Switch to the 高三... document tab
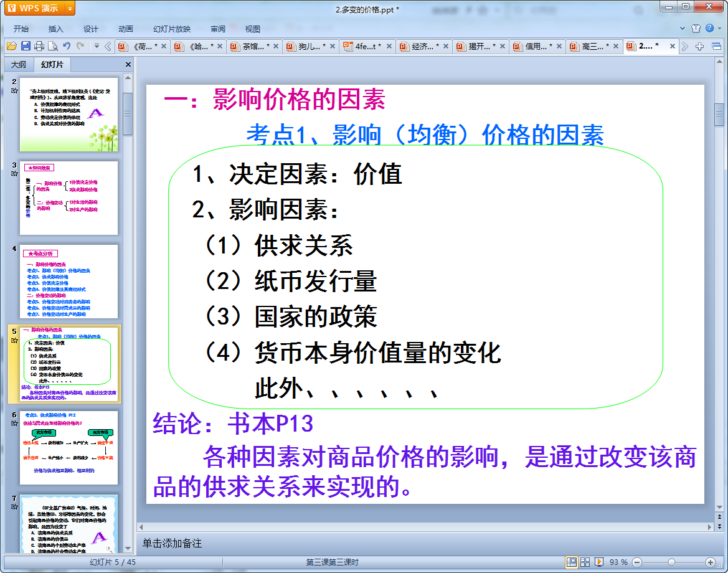This screenshot has width=728, height=573. [594, 46]
